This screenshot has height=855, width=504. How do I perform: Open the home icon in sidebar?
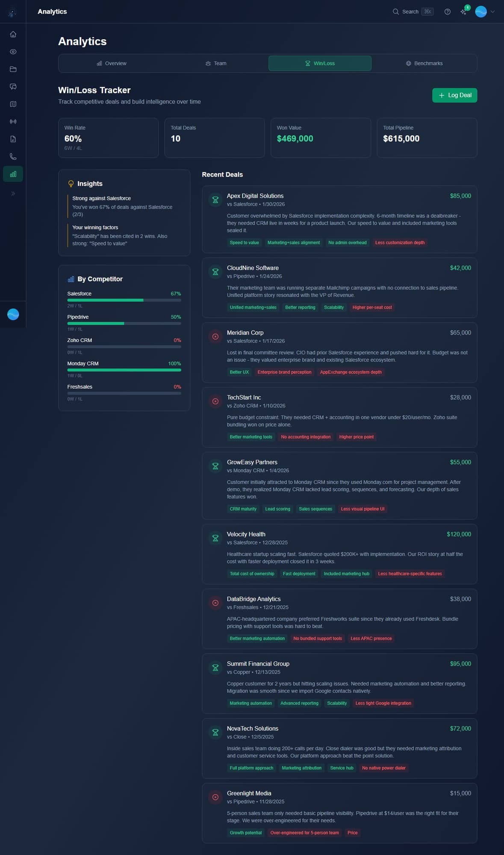(x=13, y=34)
